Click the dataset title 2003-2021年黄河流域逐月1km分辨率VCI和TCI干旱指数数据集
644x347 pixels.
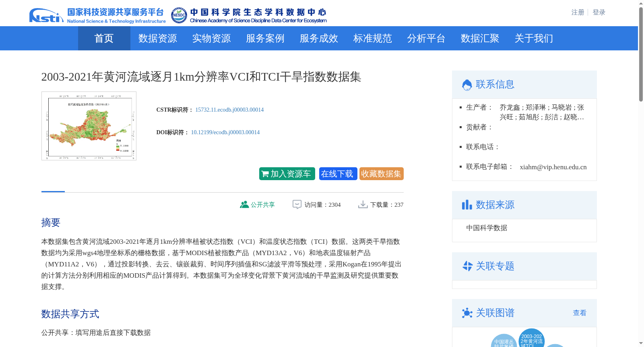pyautogui.click(x=201, y=77)
